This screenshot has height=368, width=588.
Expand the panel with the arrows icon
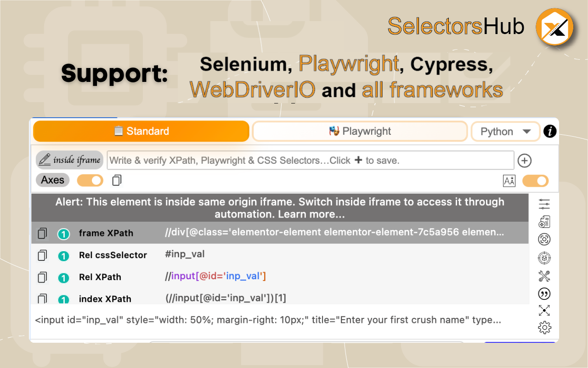(x=544, y=310)
